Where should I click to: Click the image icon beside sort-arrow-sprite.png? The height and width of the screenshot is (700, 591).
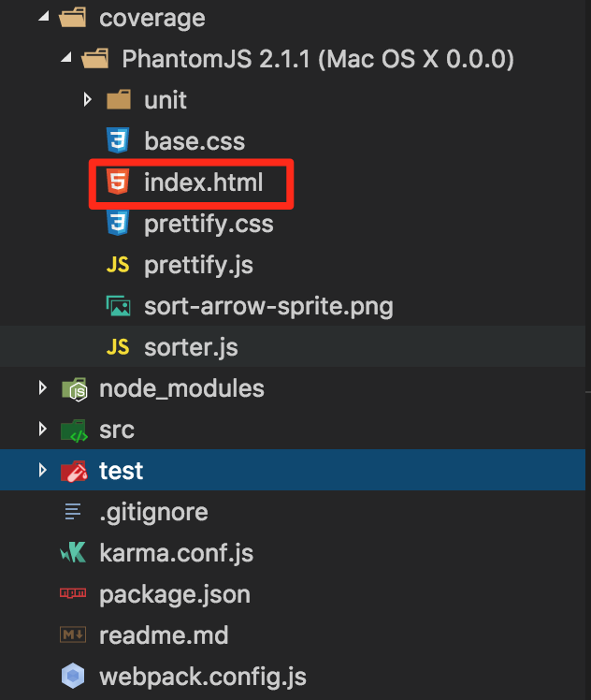(x=118, y=306)
